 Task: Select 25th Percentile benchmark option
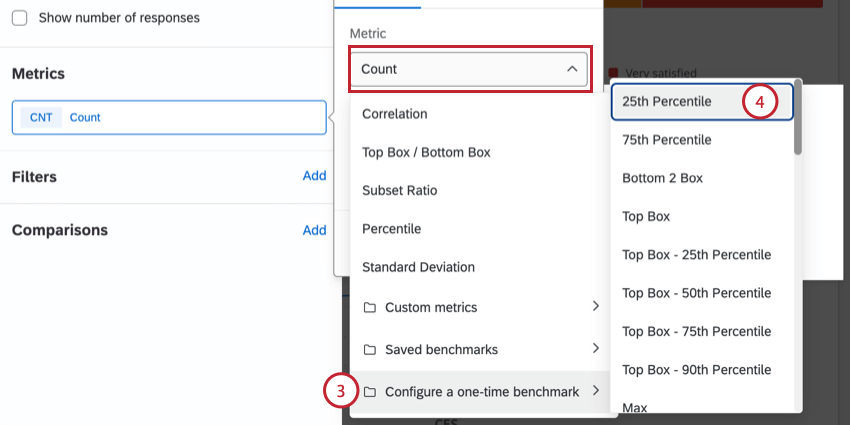(667, 101)
